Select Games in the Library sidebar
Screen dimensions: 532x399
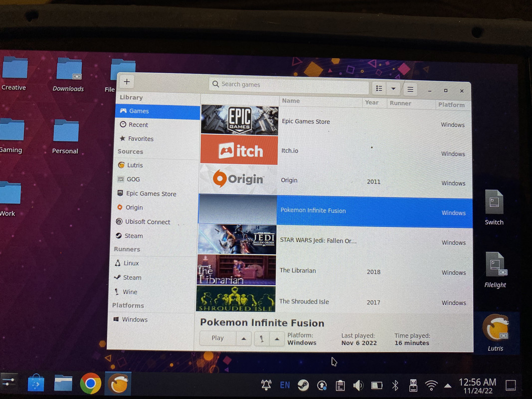158,111
